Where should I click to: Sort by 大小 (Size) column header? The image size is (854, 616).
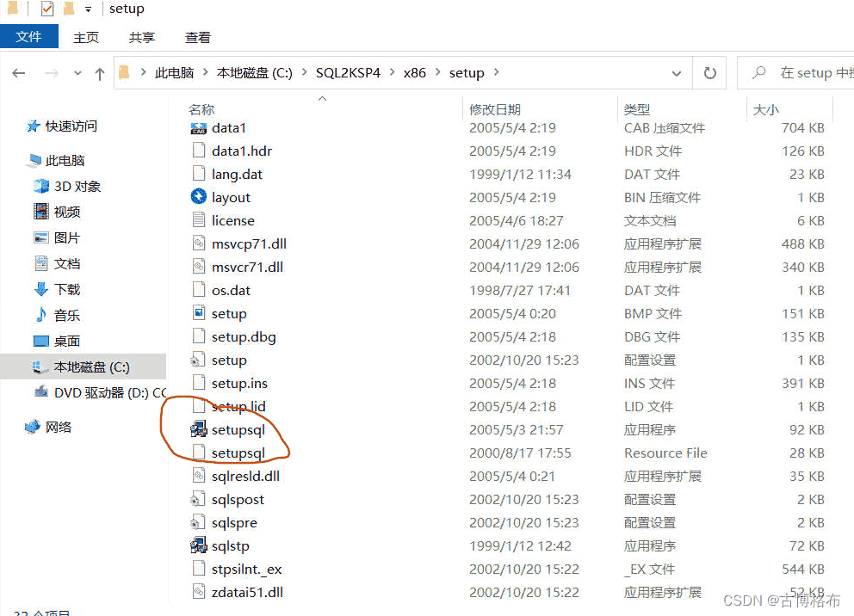click(766, 109)
